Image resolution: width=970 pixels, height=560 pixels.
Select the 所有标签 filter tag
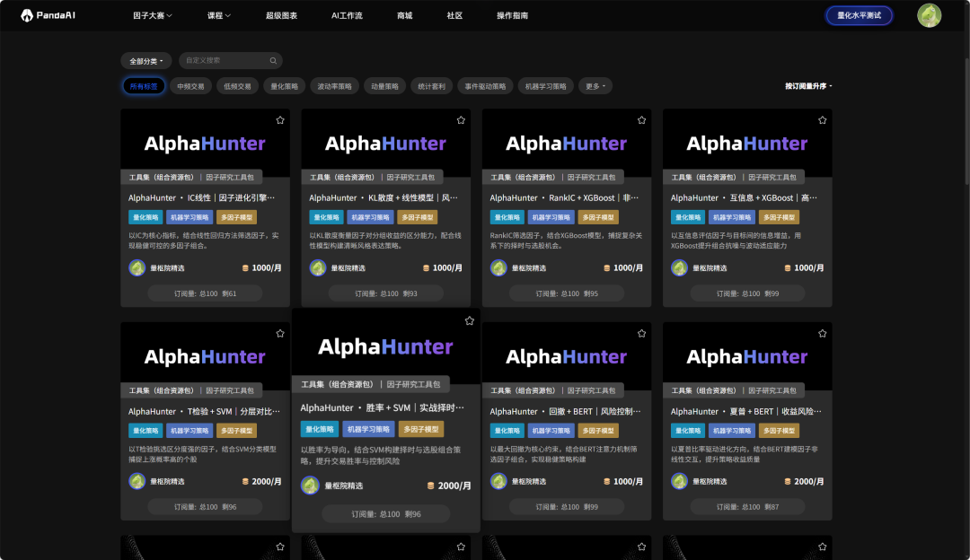(x=144, y=86)
